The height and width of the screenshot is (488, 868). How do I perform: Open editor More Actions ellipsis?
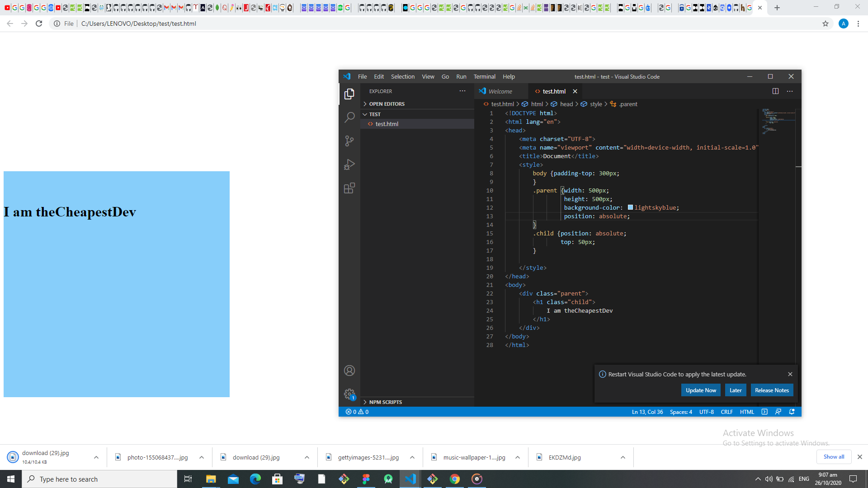tap(790, 91)
